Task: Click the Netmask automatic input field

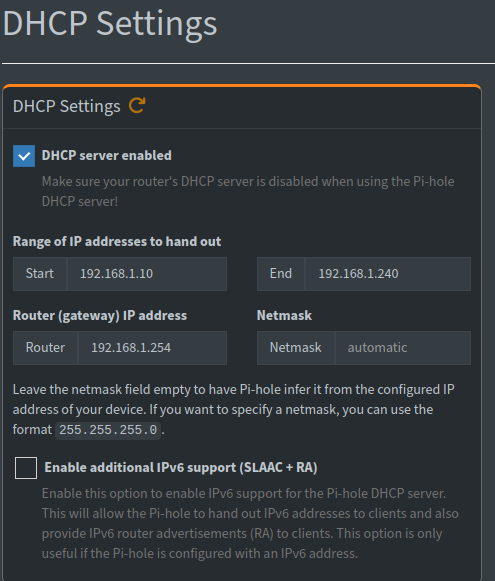Action: (x=403, y=348)
